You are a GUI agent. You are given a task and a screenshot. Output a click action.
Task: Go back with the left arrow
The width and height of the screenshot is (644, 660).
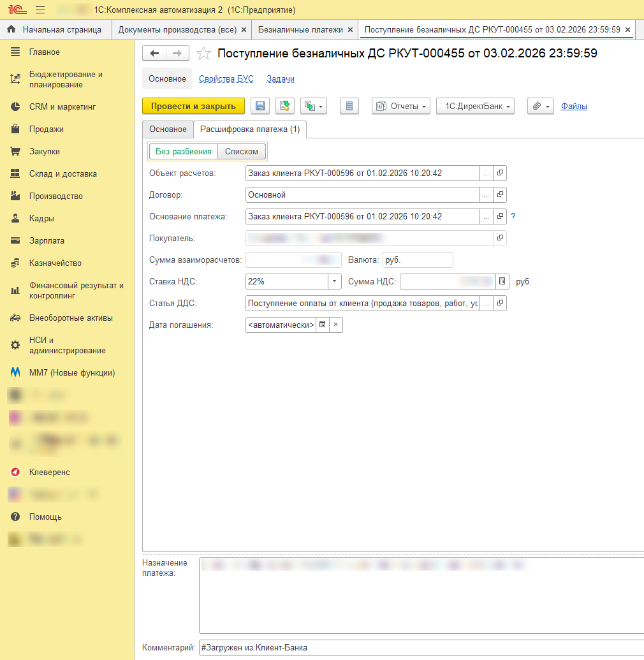click(x=154, y=54)
